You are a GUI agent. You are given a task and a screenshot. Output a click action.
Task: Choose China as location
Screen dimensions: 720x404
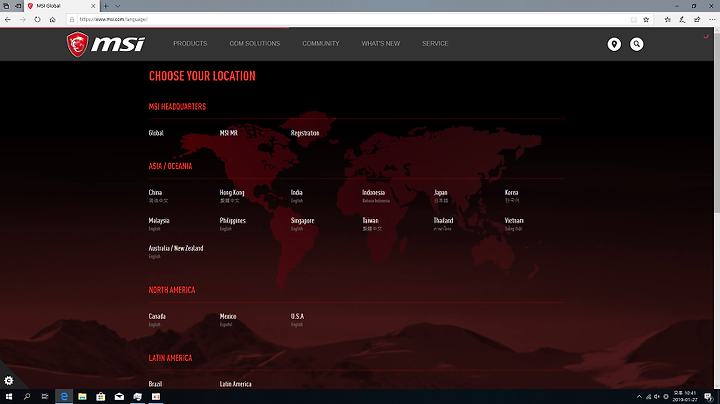click(x=155, y=193)
